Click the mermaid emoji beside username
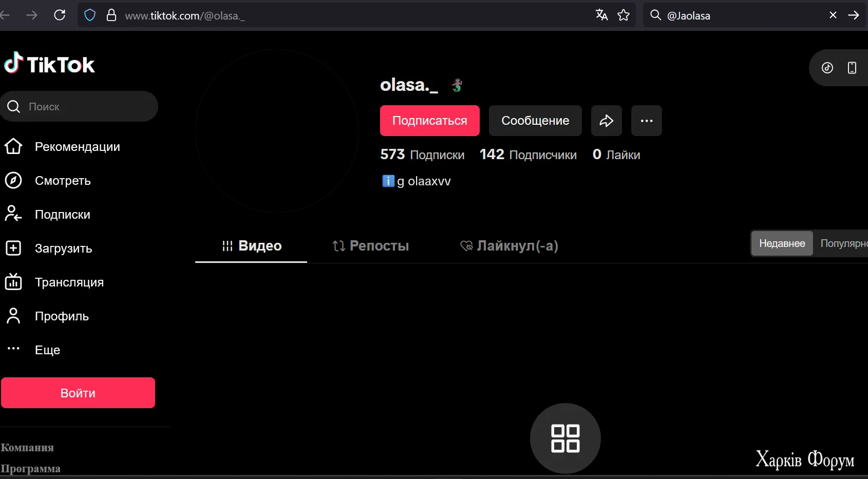868x479 pixels. pyautogui.click(x=457, y=85)
